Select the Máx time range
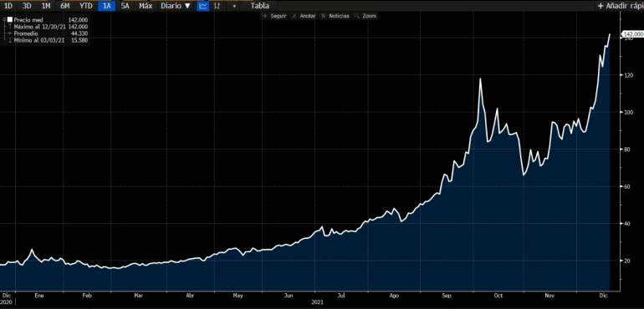The width and height of the screenshot is (644, 309). coord(146,6)
